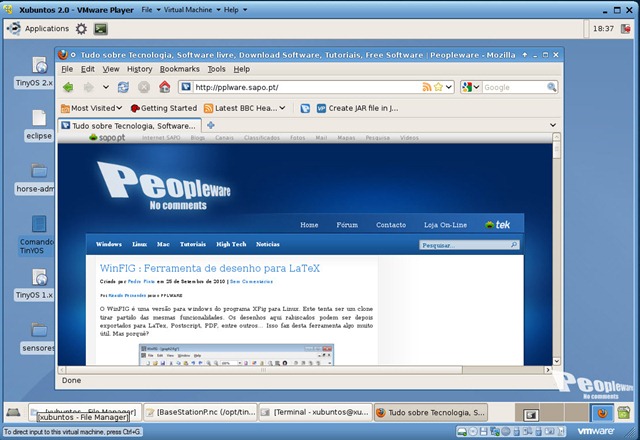Image resolution: width=640 pixels, height=440 pixels.
Task: Open the Xfce Applications menu
Action: coord(38,29)
